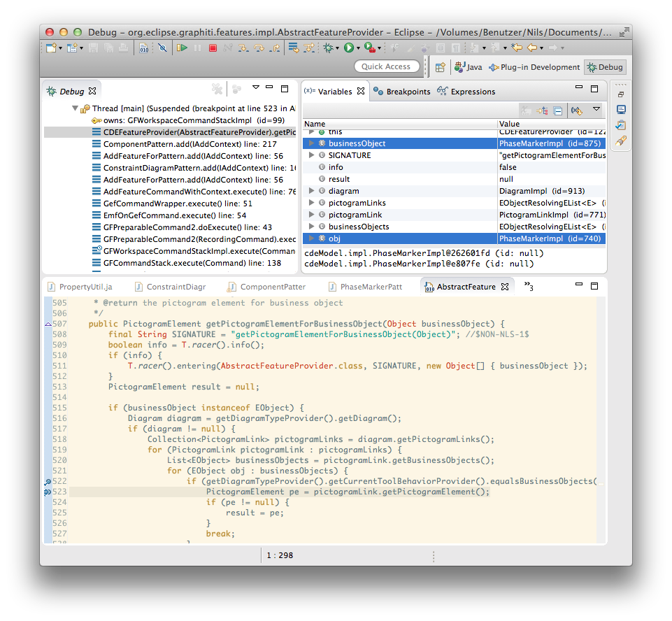This screenshot has height=621, width=672.
Task: Click the Quick Access search field
Action: click(x=387, y=66)
